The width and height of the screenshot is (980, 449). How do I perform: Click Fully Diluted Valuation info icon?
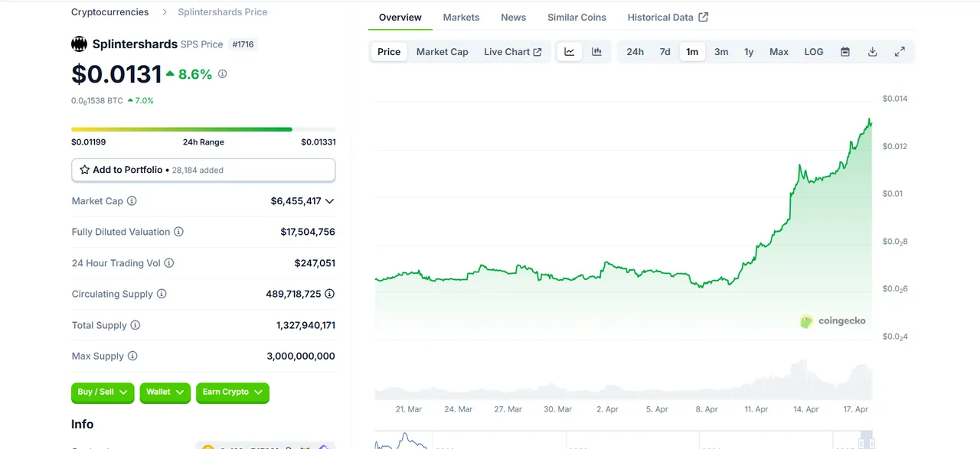coord(178,232)
